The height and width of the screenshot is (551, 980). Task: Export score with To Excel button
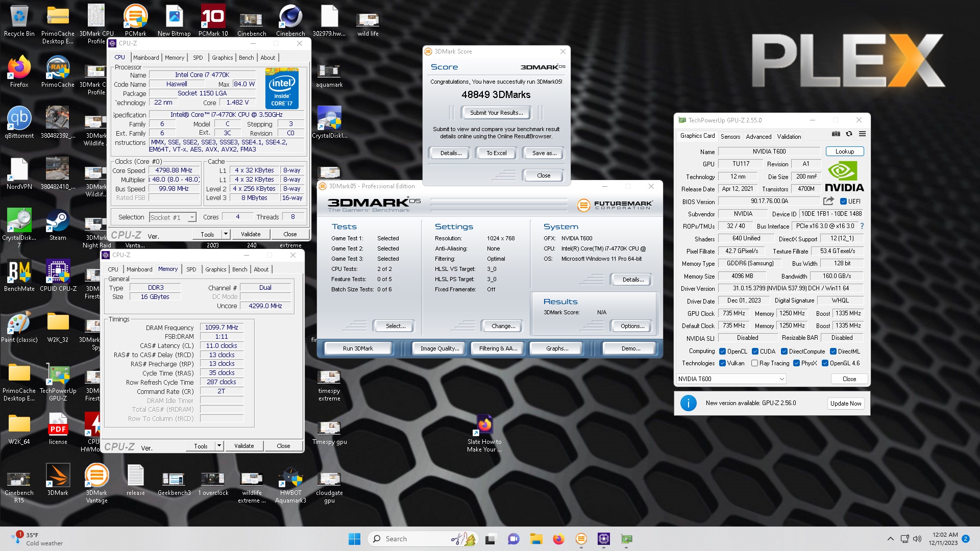pos(496,153)
